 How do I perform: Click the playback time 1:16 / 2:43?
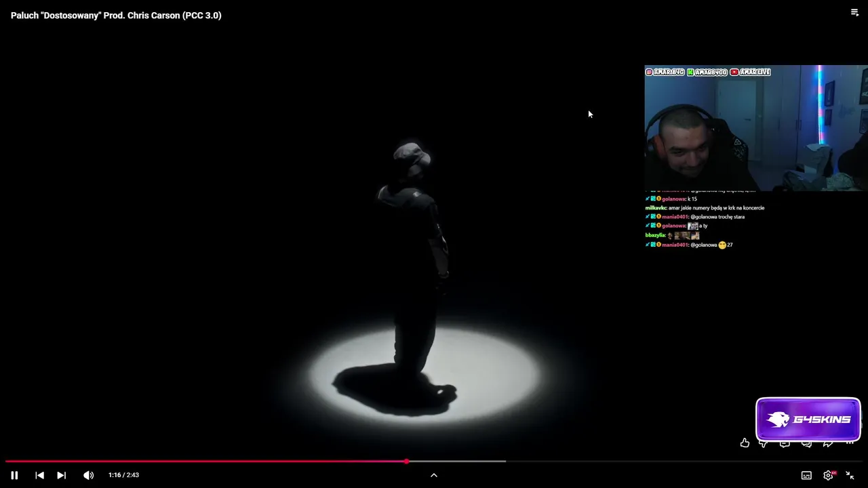(123, 475)
